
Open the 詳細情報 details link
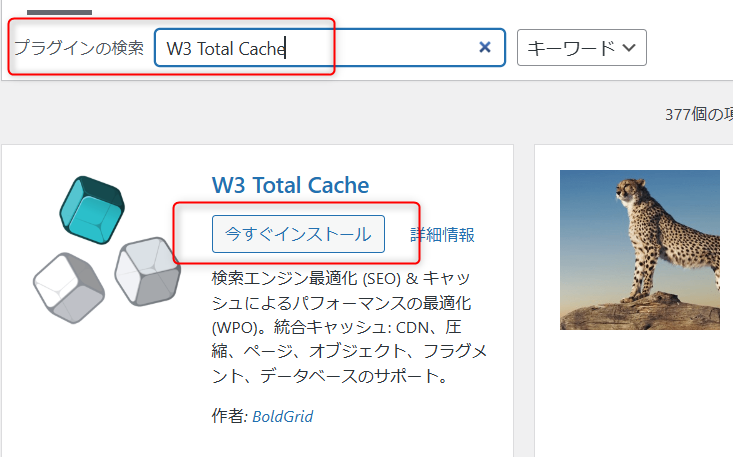click(x=442, y=234)
